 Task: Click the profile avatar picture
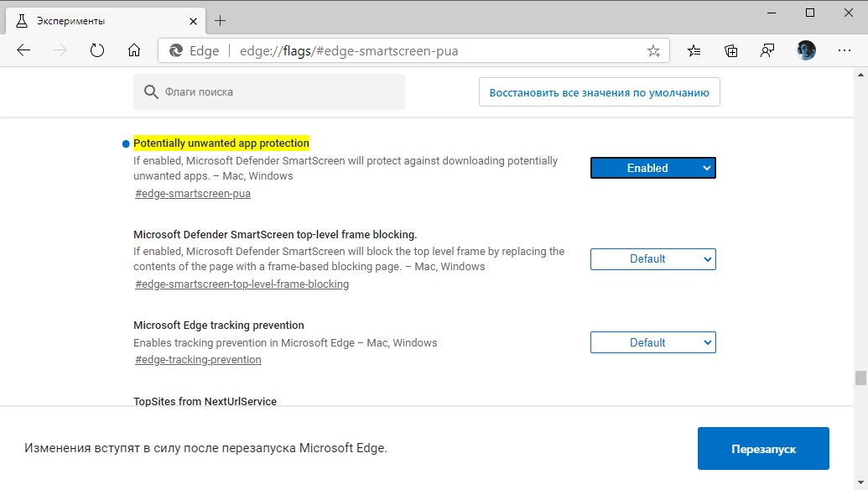tap(806, 50)
